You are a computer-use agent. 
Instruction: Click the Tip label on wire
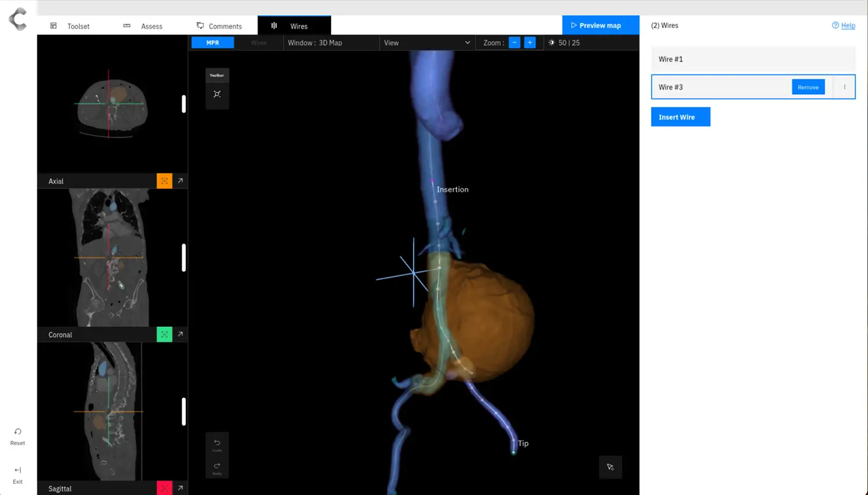tap(523, 444)
